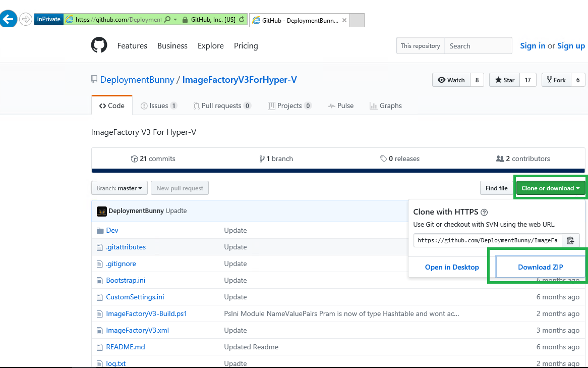Select the GitHub - DeploymentBunny browser tab
The width and height of the screenshot is (588, 368).
299,20
